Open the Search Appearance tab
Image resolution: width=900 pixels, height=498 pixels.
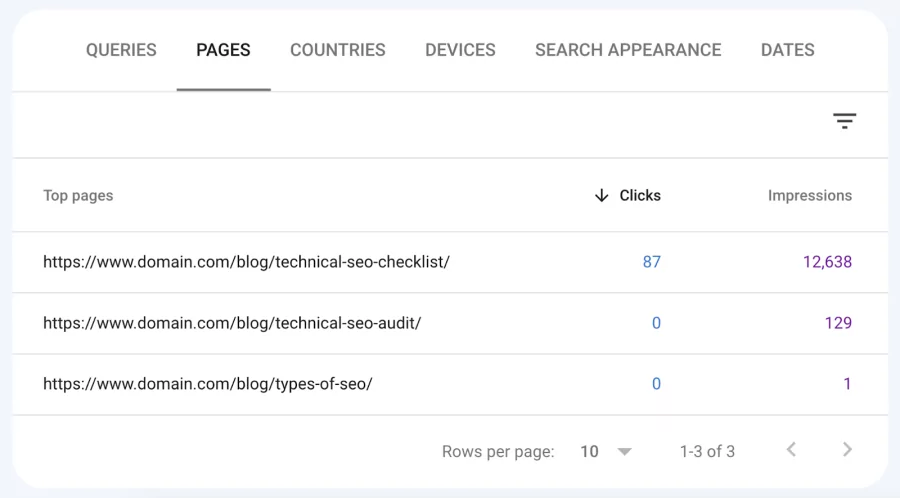(x=627, y=50)
